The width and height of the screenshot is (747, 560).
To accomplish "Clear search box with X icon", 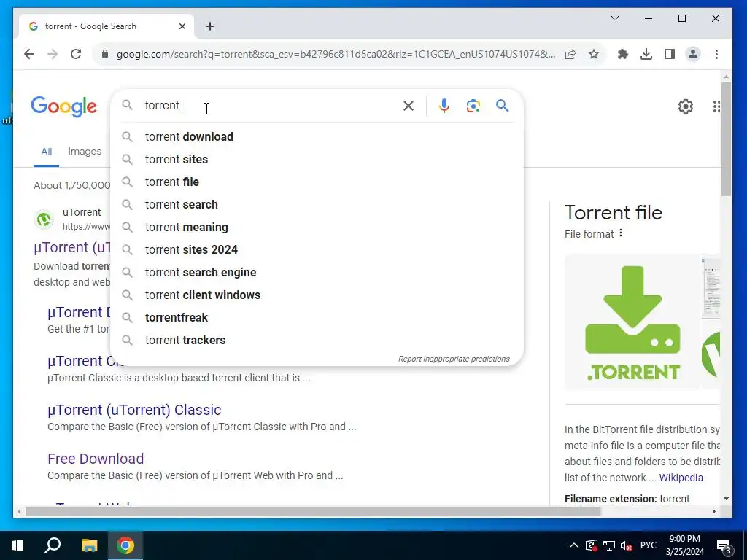I will (409, 106).
